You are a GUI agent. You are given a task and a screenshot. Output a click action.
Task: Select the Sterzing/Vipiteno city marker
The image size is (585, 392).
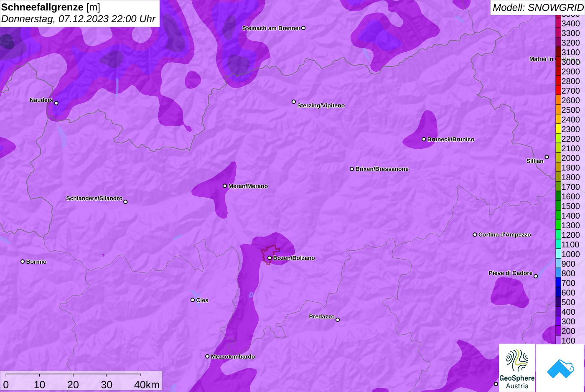(x=294, y=102)
